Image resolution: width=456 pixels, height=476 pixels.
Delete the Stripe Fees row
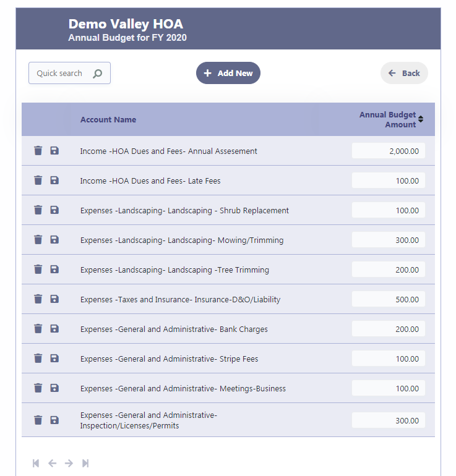38,359
